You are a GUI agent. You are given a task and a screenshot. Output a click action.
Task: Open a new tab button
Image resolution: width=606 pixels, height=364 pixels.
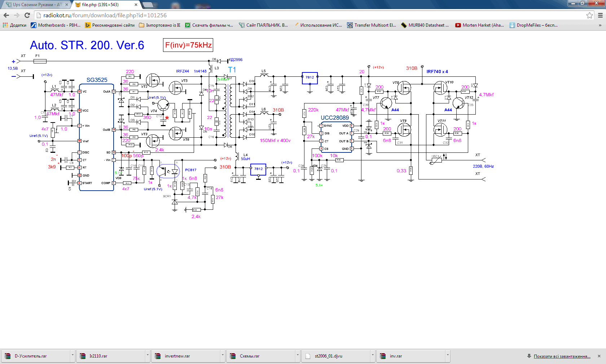[x=148, y=5]
